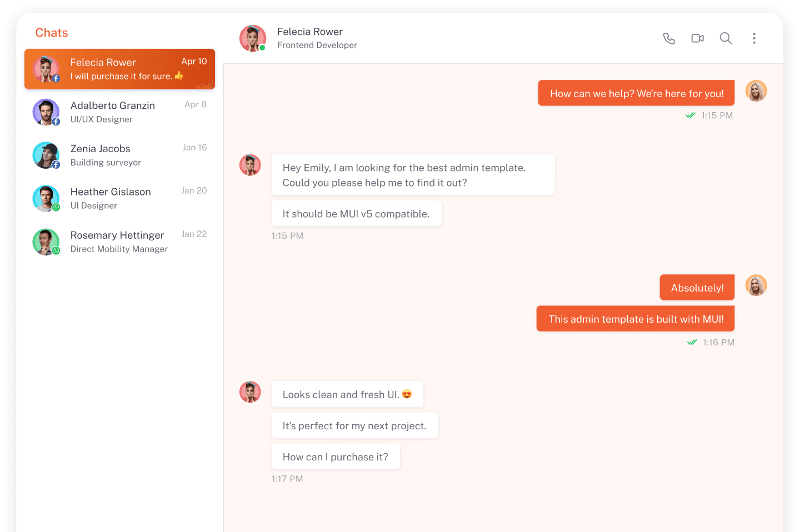
Task: Click Zenia Jacobs' avatar with Facebook badge
Action: 46,155
